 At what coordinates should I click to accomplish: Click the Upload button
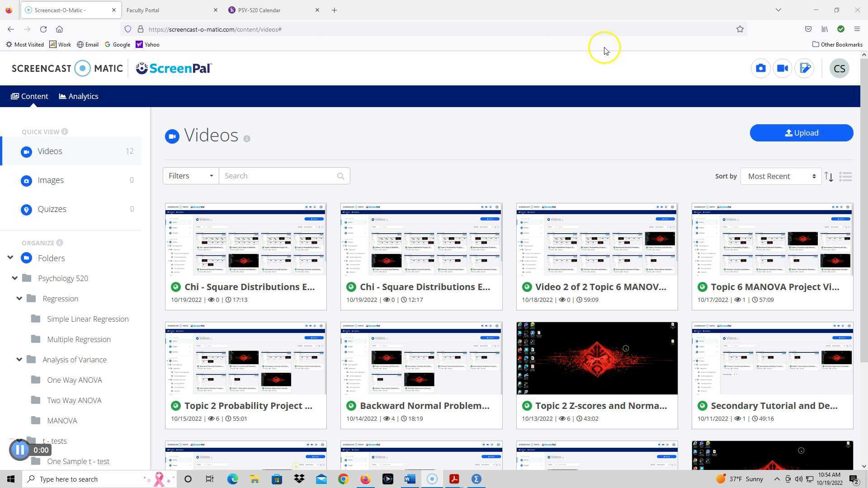(x=802, y=133)
